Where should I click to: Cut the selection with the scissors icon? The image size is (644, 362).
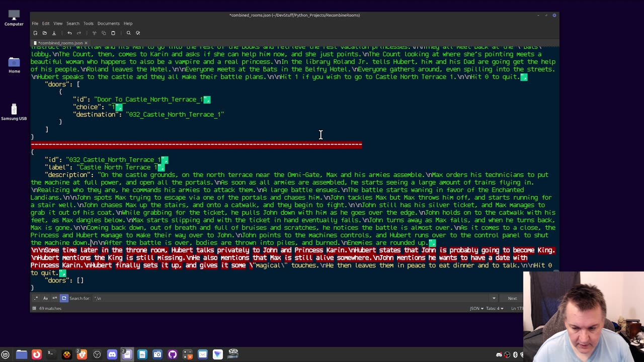tap(94, 33)
